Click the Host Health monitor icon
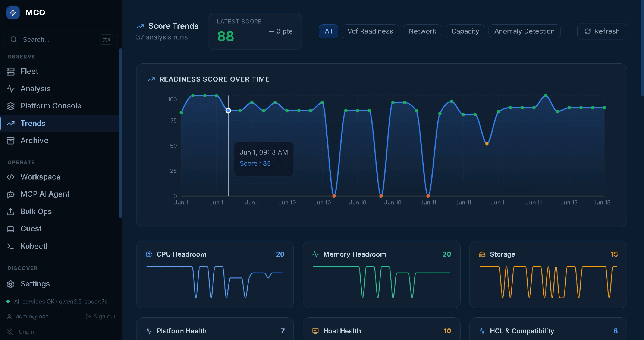Image resolution: width=644 pixels, height=340 pixels. tap(315, 331)
